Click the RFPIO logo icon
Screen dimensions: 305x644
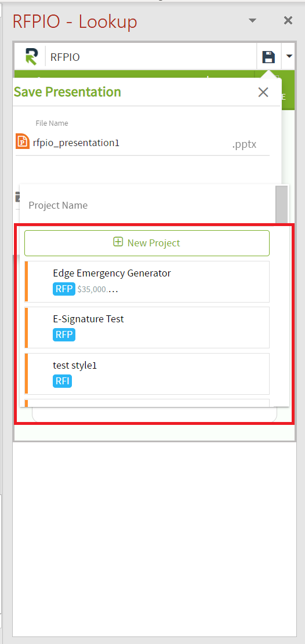click(x=31, y=56)
